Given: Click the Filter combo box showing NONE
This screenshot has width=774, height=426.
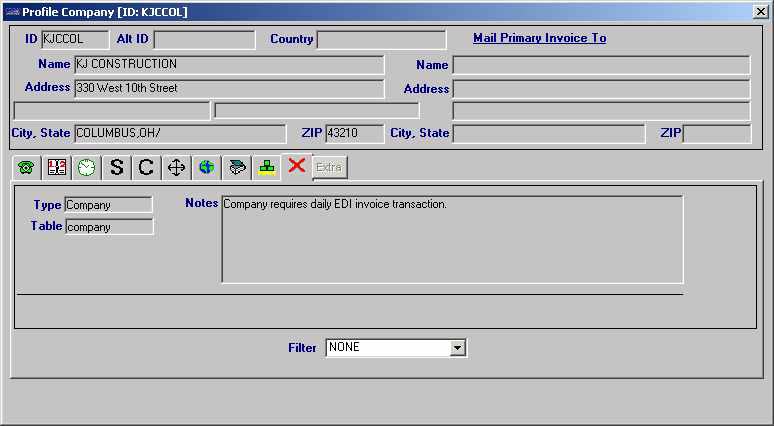Looking at the screenshot, I should point(396,348).
